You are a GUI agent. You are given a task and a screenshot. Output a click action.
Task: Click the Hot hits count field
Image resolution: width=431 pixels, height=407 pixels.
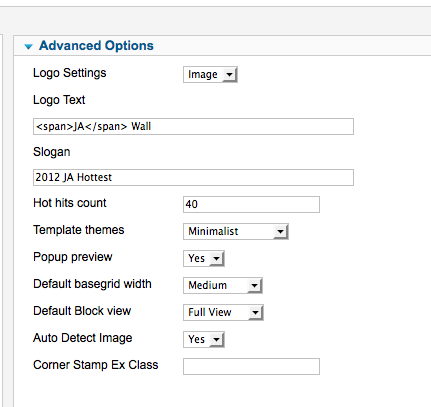(251, 204)
